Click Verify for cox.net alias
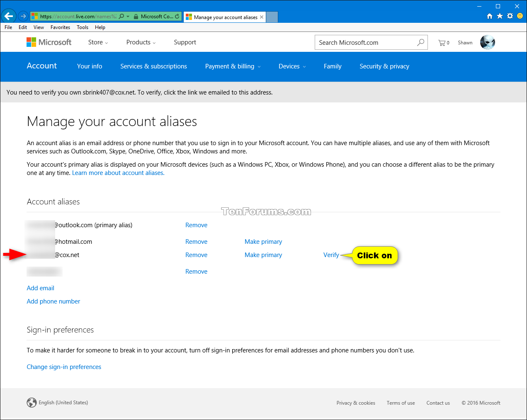 click(331, 255)
